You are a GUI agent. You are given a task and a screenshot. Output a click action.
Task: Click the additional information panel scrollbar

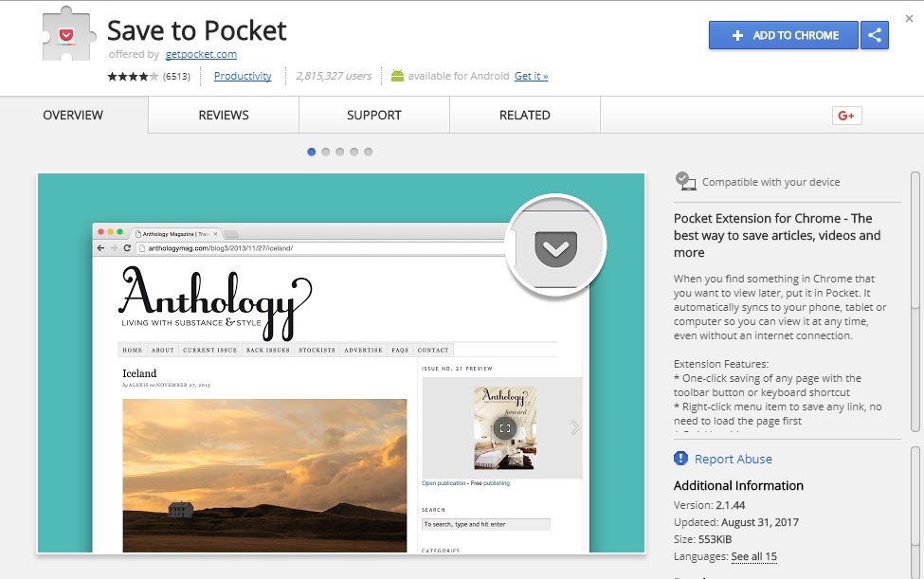click(x=915, y=512)
